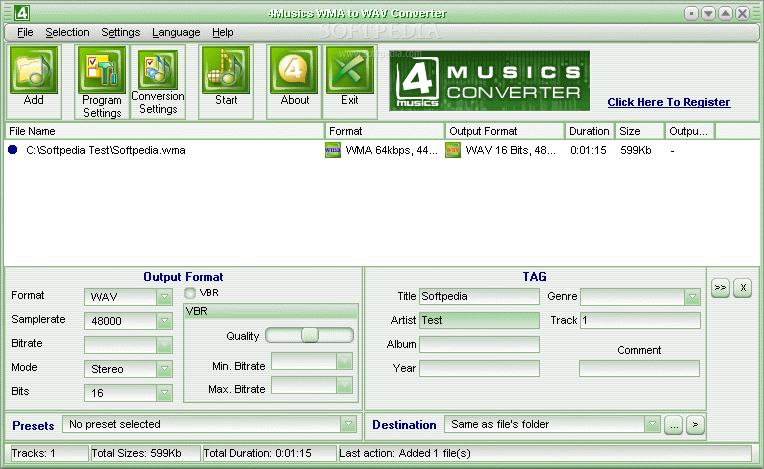The height and width of the screenshot is (469, 764).
Task: Click the truncated Outpu... column header
Action: pos(690,131)
